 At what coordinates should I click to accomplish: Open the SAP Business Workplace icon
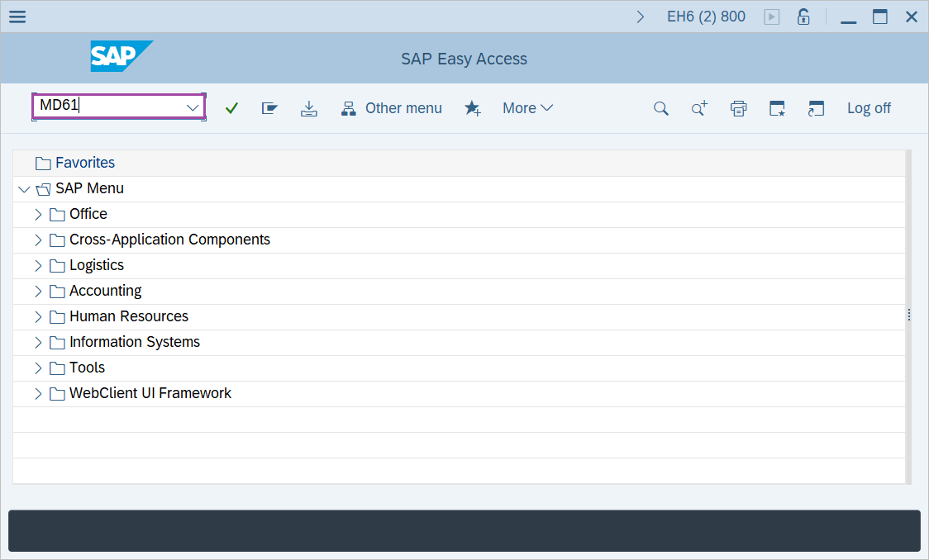point(269,107)
